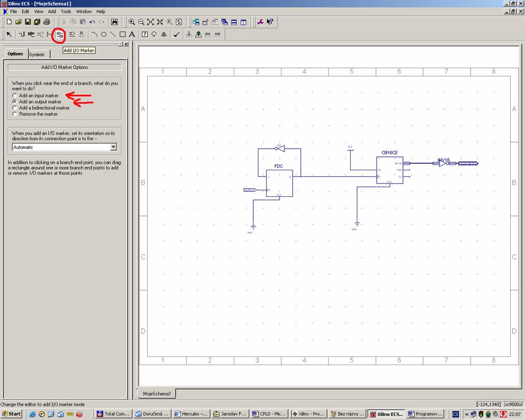Open the Window menu
This screenshot has height=420, width=525.
point(84,11)
